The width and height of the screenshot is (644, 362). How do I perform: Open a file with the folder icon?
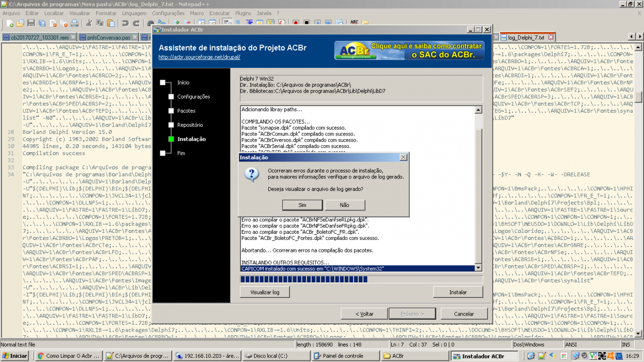pyautogui.click(x=20, y=23)
